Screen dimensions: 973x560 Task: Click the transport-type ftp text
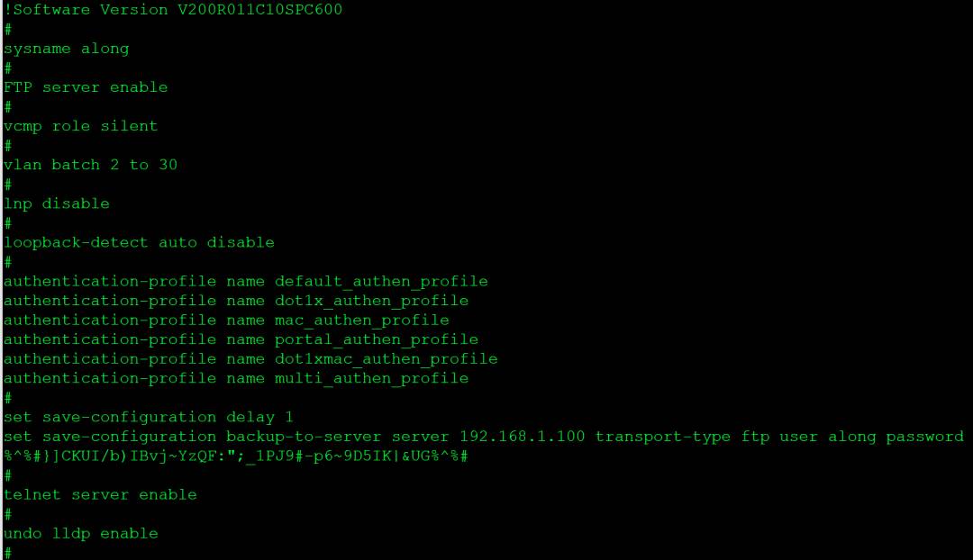click(x=682, y=438)
